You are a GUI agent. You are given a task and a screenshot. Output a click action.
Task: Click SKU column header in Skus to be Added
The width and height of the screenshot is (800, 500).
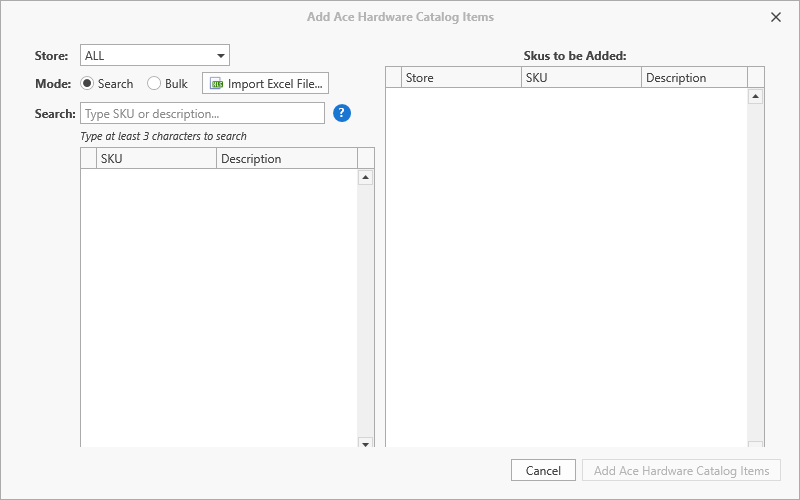pyautogui.click(x=581, y=78)
